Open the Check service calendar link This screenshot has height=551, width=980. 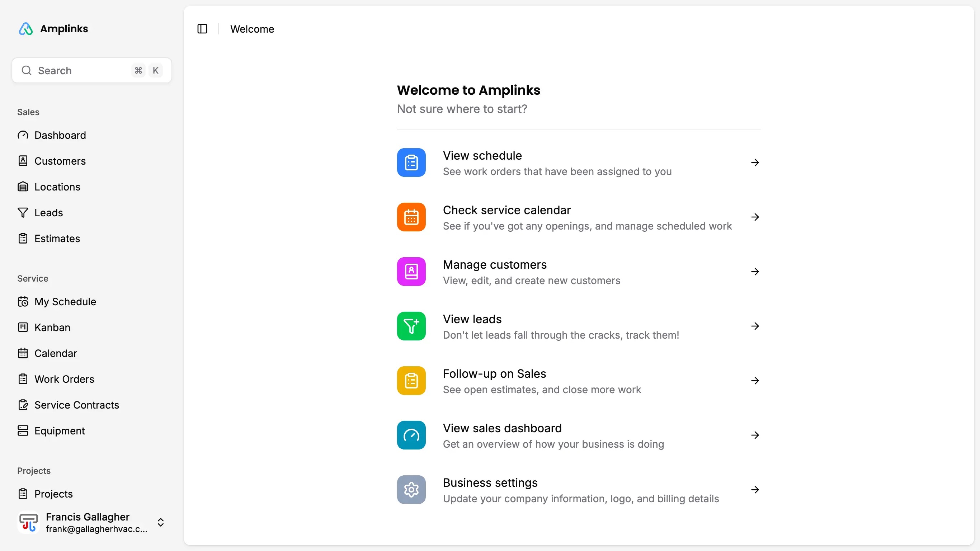click(x=507, y=210)
